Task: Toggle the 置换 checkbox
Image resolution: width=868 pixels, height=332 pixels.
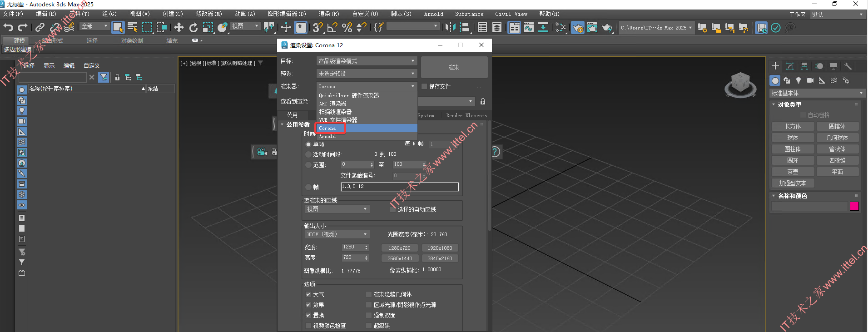Action: tap(308, 315)
